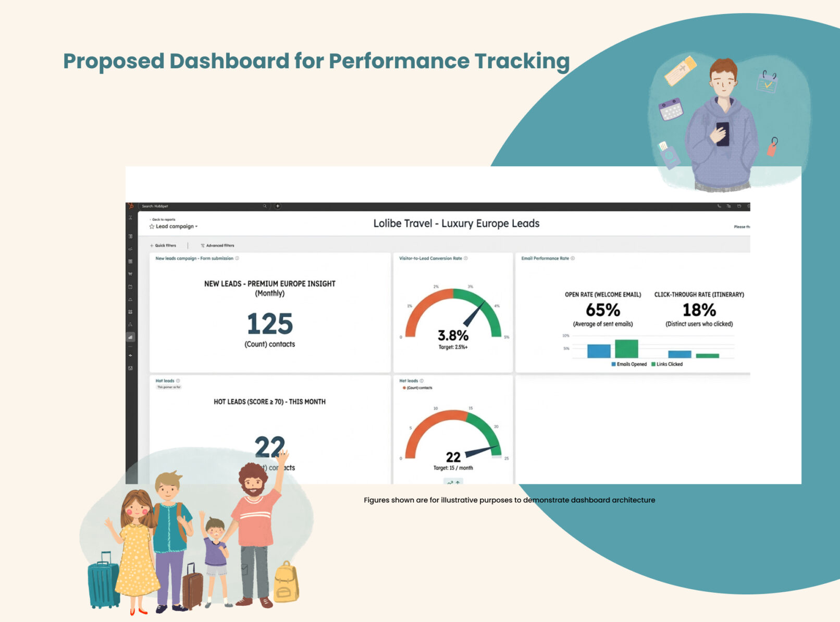Click the plus create button in top bar
Screen dimensions: 840x622
(x=278, y=206)
